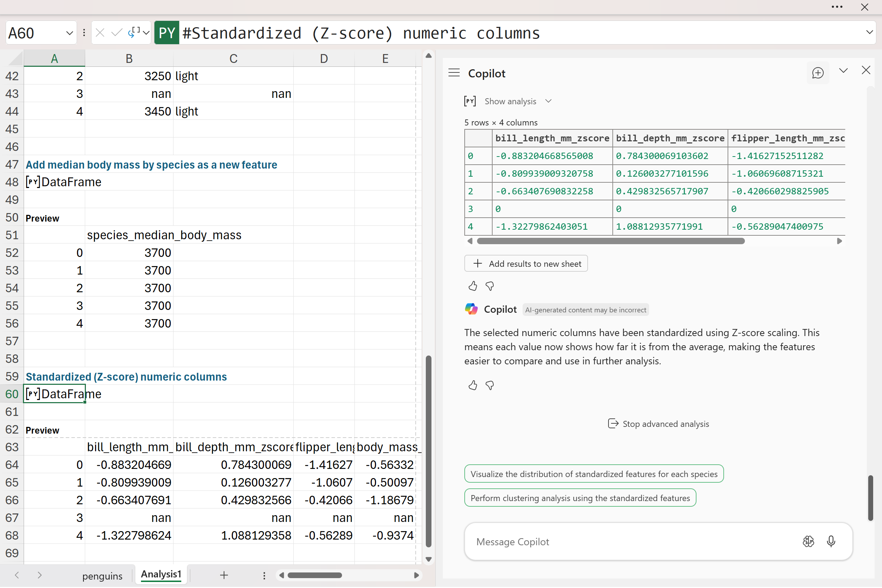Thumbs up the Copilot text response

[472, 385]
